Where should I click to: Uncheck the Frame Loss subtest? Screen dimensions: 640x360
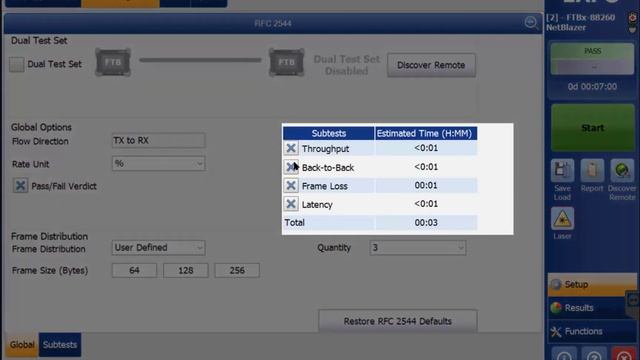[x=291, y=186]
